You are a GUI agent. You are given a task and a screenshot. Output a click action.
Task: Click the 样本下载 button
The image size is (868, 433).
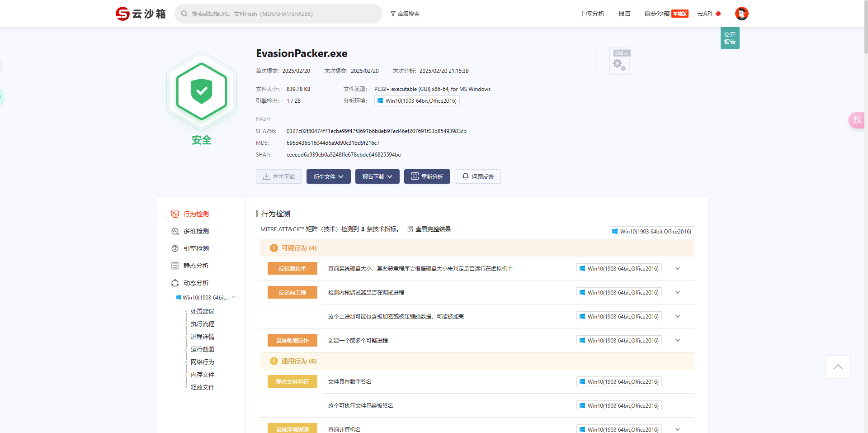[x=279, y=176]
